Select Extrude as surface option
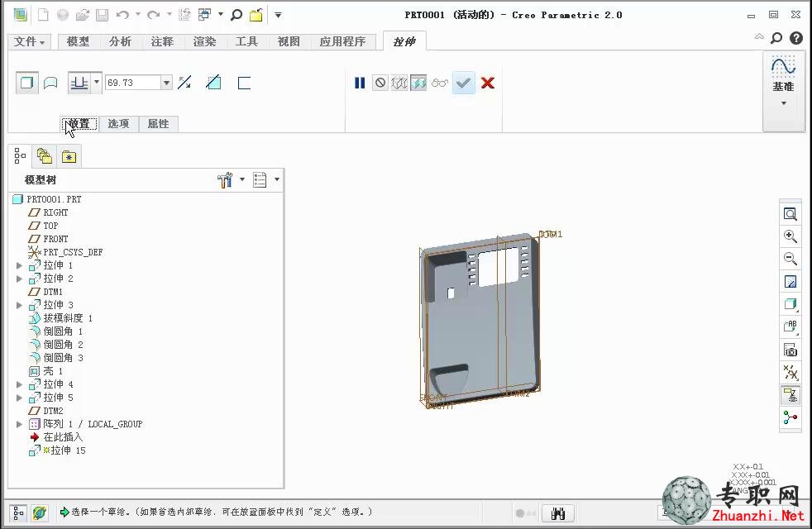This screenshot has height=529, width=812. pos(50,83)
